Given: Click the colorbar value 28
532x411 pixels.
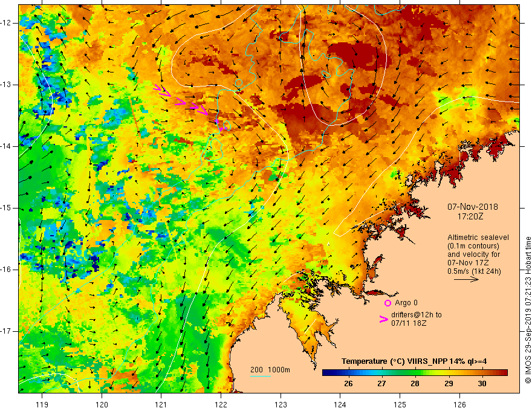Looking at the screenshot, I should [415, 384].
